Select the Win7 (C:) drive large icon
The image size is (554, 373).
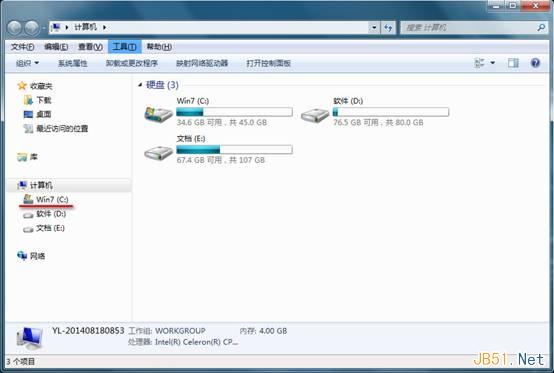(x=158, y=114)
